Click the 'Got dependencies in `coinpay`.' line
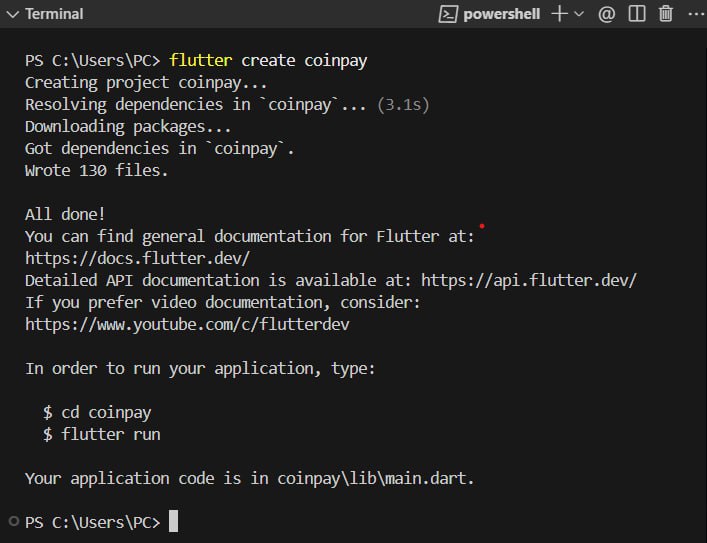The width and height of the screenshot is (707, 543). [x=160, y=149]
